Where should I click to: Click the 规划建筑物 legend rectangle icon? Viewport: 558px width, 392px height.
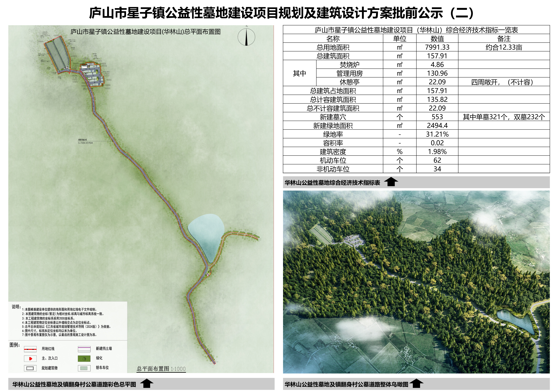tap(30, 368)
